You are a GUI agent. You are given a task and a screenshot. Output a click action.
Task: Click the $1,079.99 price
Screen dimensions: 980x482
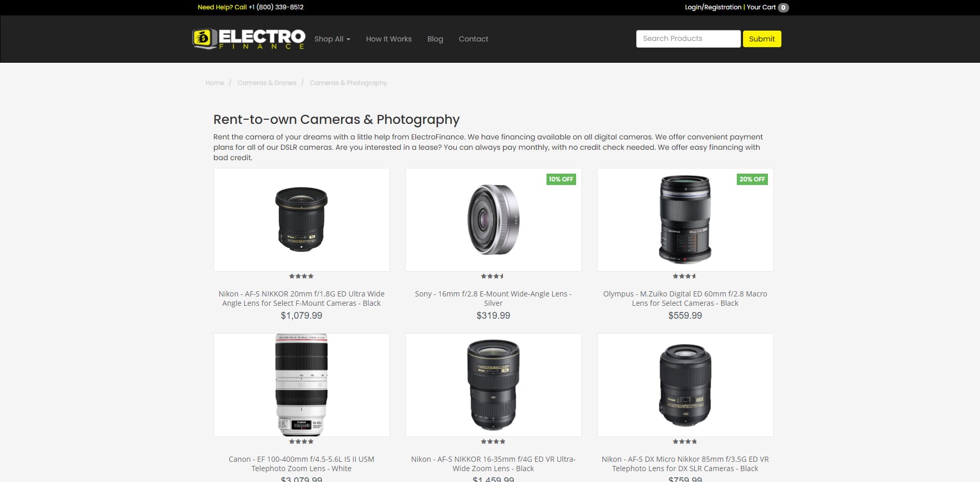point(302,316)
